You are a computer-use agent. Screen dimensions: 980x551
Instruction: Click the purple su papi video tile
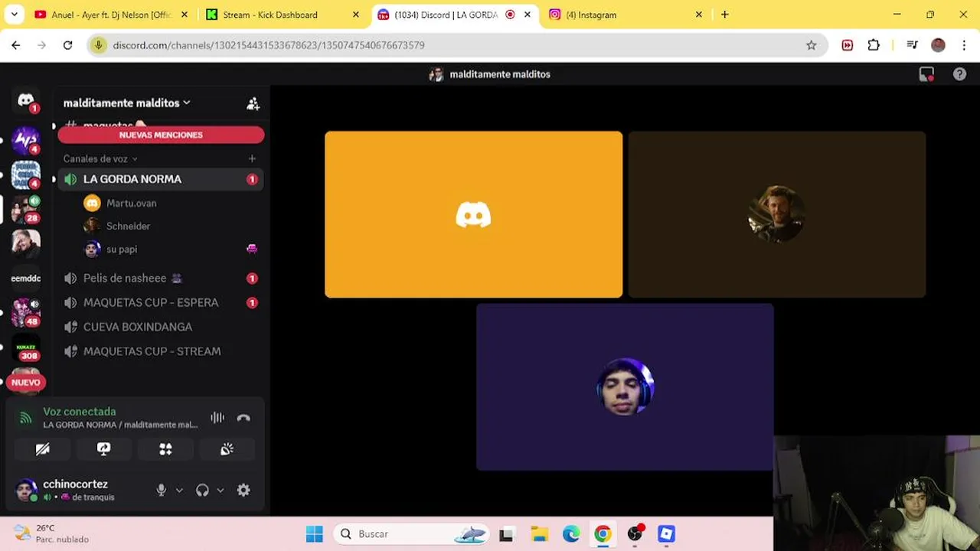tap(625, 386)
